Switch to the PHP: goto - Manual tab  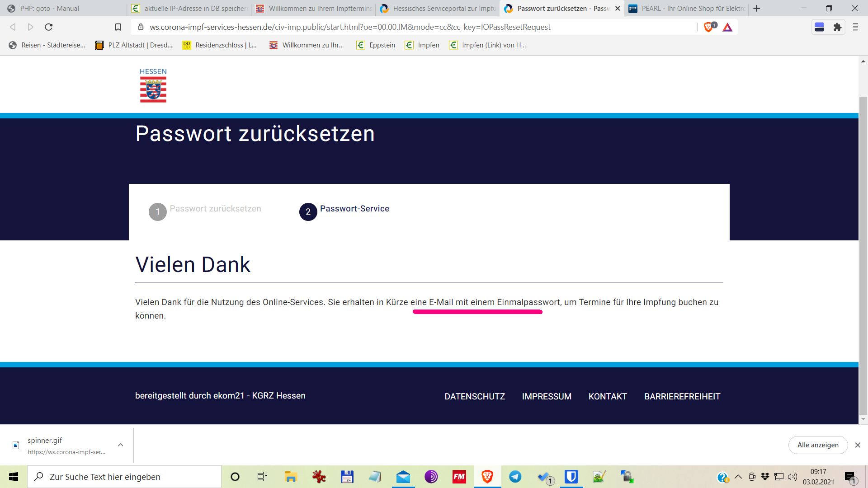50,8
